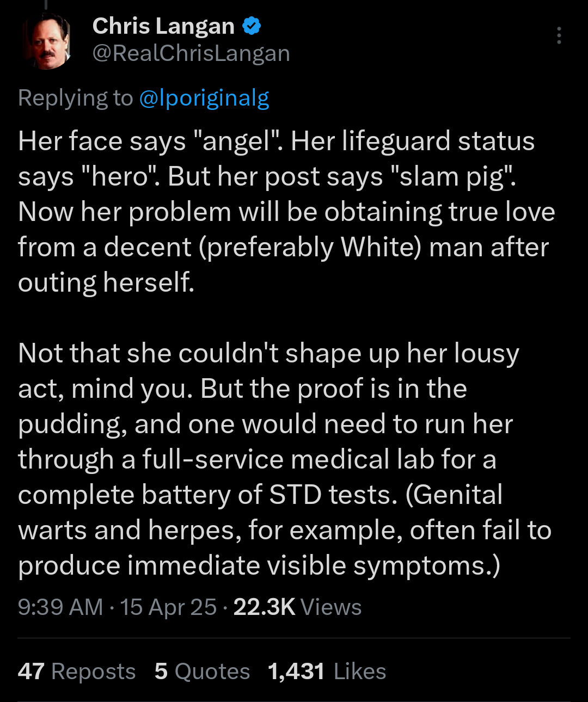Click the "Quotes" word label
Viewport: 588px width, 702px height.
point(212,672)
